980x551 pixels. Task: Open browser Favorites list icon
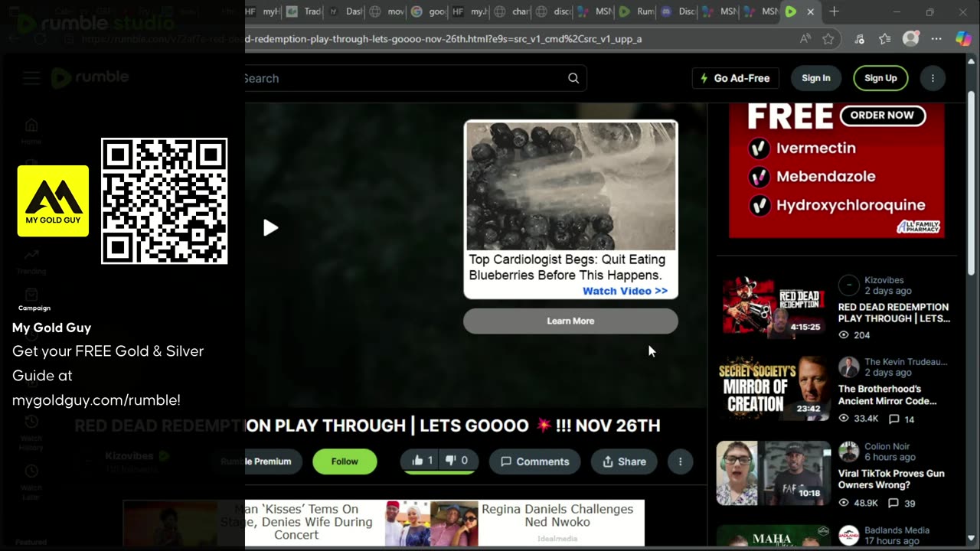pos(885,39)
